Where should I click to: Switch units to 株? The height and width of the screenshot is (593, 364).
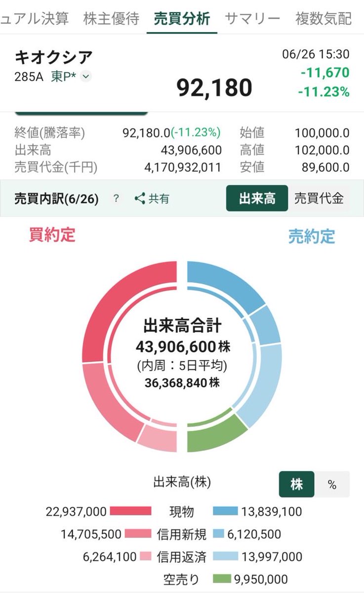point(296,484)
